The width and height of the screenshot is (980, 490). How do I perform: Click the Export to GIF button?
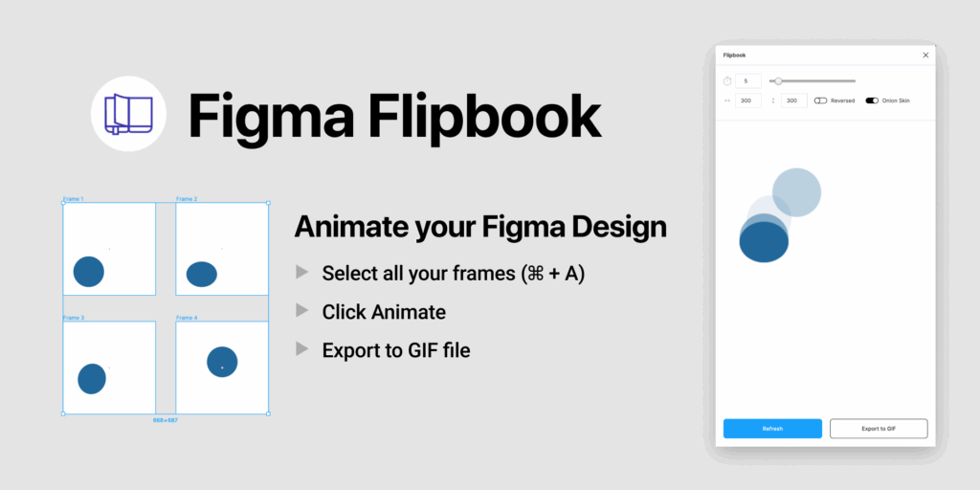pyautogui.click(x=879, y=429)
